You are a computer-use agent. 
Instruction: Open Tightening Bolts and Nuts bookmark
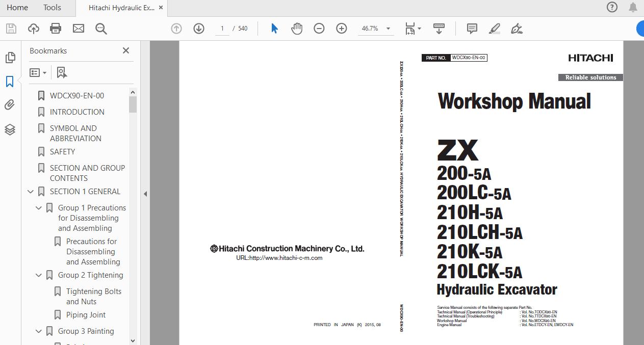(94, 296)
